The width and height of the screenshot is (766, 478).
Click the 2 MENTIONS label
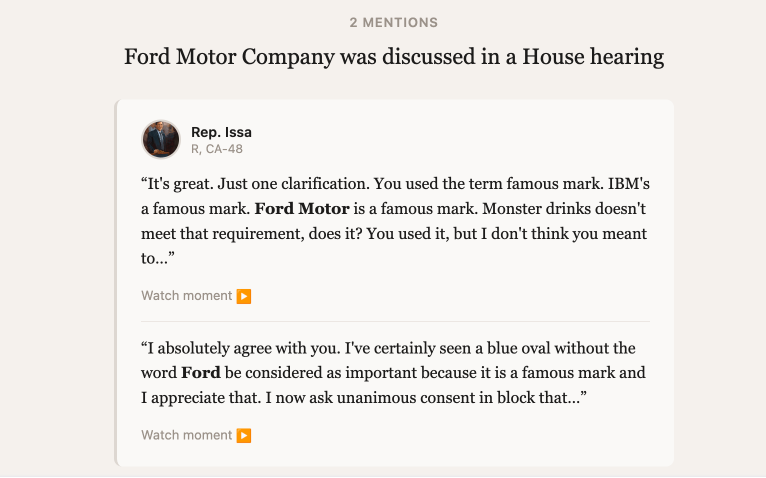tap(393, 22)
